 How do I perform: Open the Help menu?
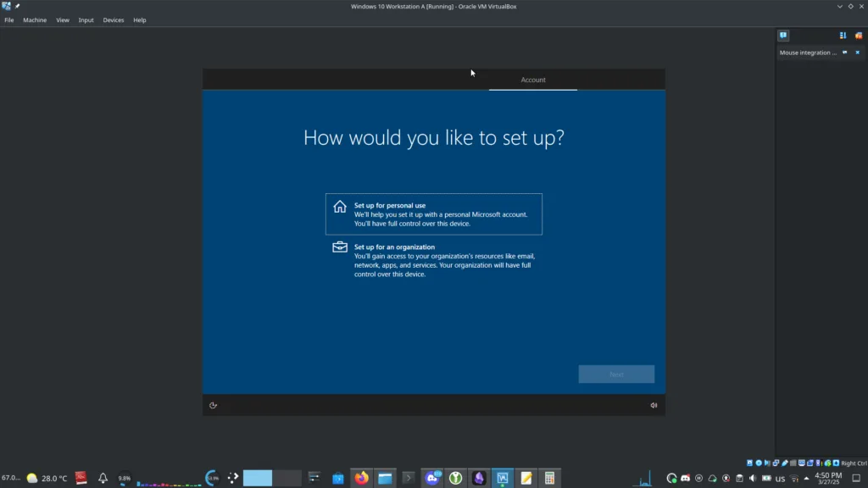pos(140,20)
